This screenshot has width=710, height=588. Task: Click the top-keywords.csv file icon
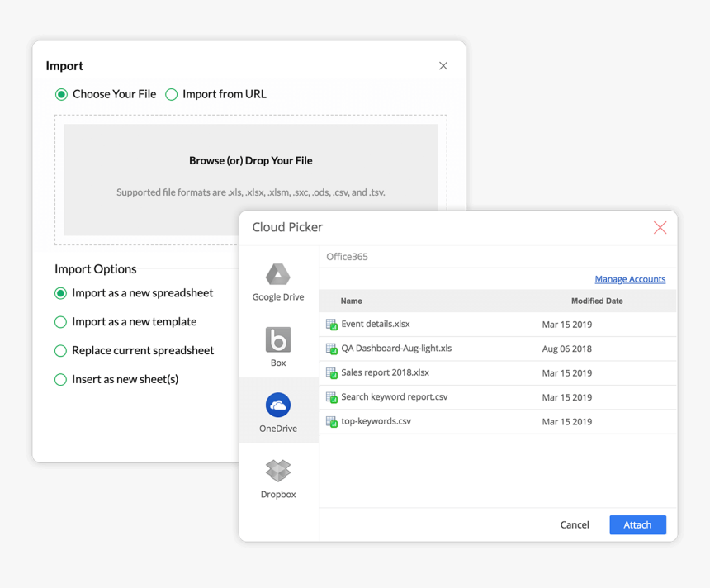point(332,422)
